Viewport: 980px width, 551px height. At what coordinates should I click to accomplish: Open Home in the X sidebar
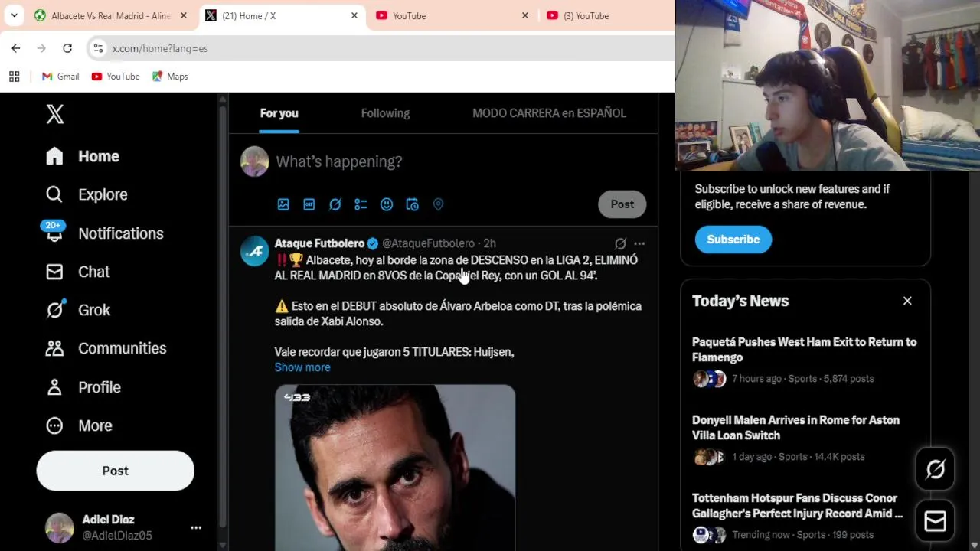point(83,156)
